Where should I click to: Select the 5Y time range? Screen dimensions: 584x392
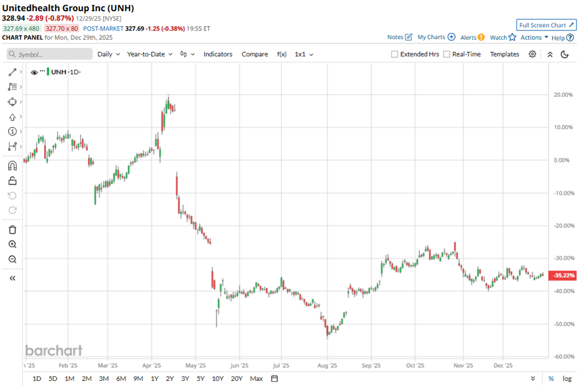click(201, 378)
